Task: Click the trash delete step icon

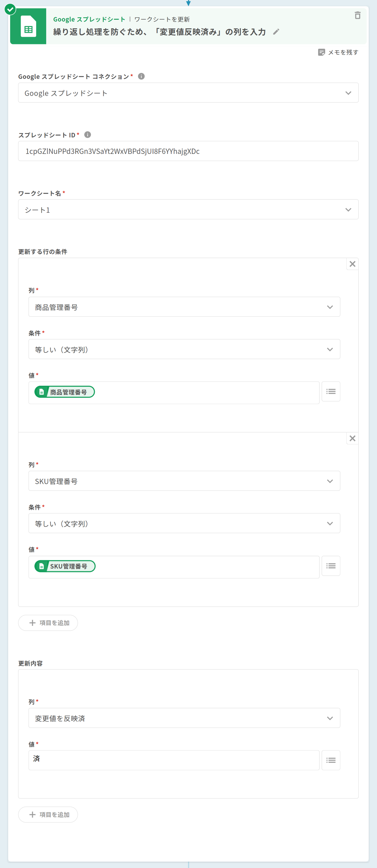Action: pos(357,15)
